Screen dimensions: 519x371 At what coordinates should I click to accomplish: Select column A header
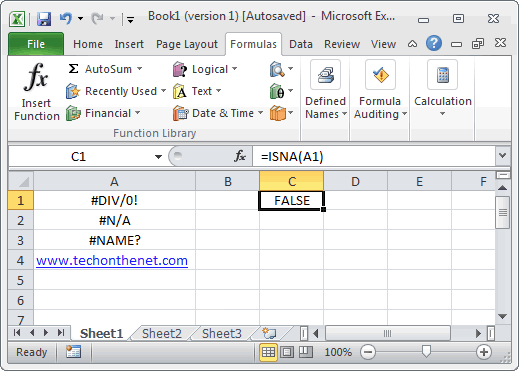(x=114, y=181)
